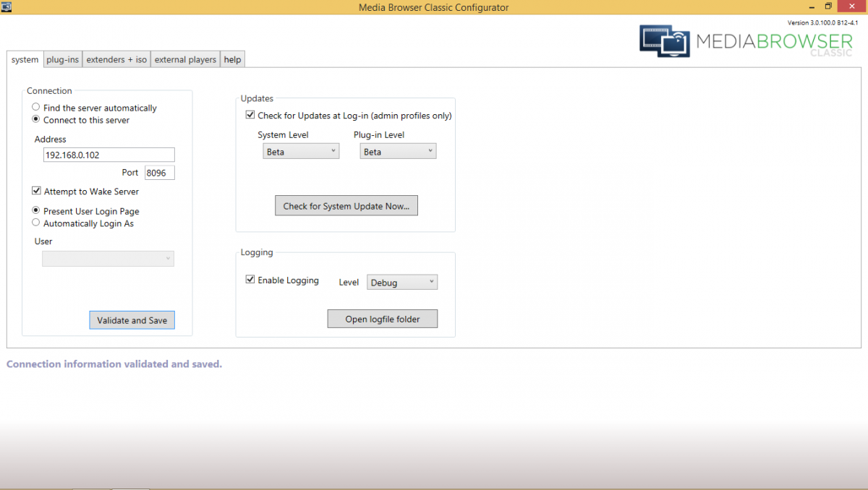This screenshot has height=490, width=868.
Task: Click the Validate and Save button
Action: tap(132, 320)
